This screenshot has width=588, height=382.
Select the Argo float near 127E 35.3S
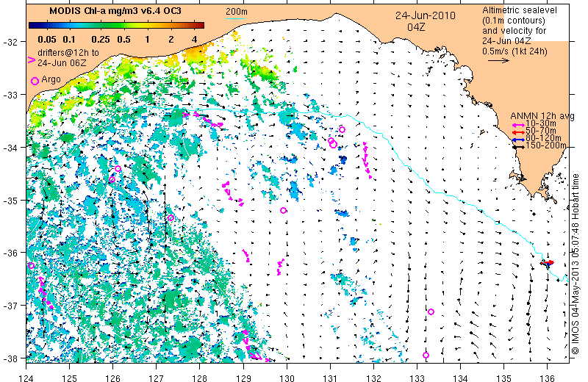171,217
